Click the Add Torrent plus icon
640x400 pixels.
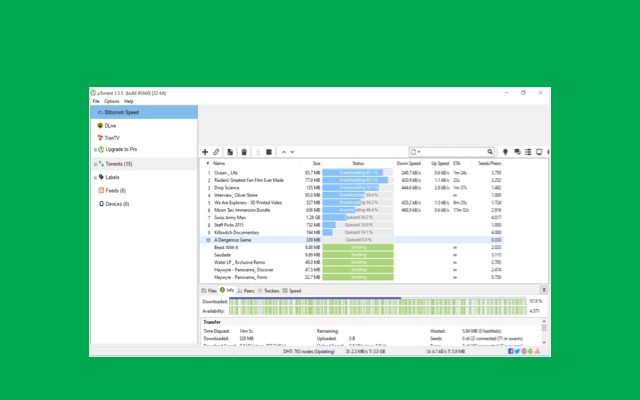point(205,152)
